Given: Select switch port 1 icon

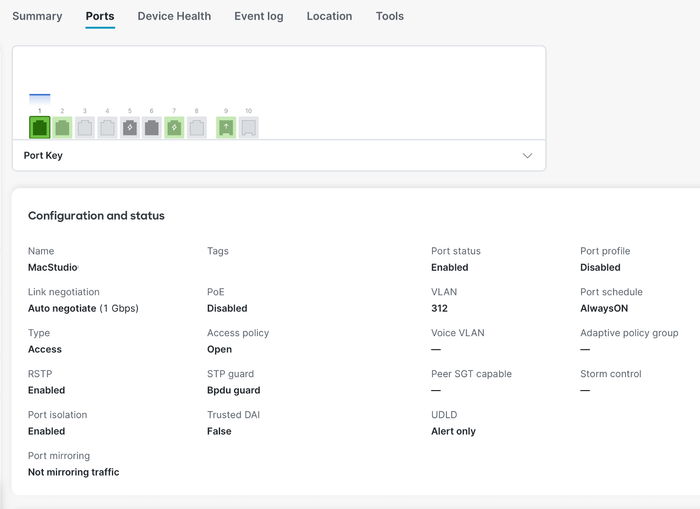Looking at the screenshot, I should tap(40, 127).
